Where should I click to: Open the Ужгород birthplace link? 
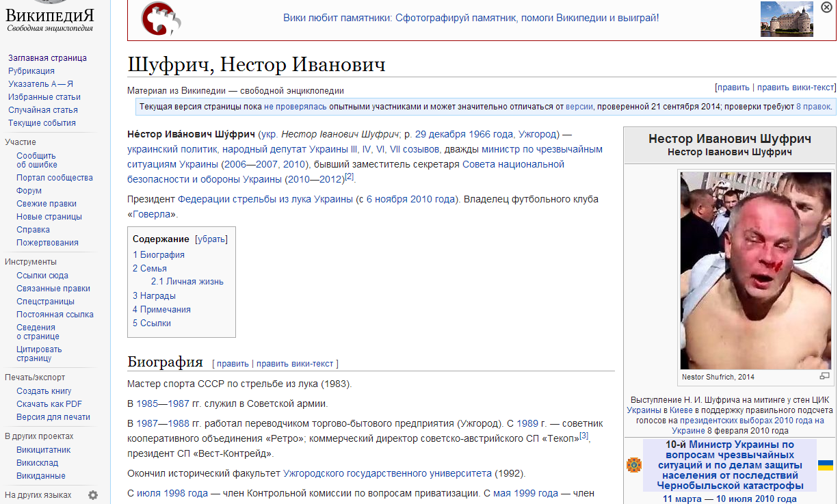538,134
